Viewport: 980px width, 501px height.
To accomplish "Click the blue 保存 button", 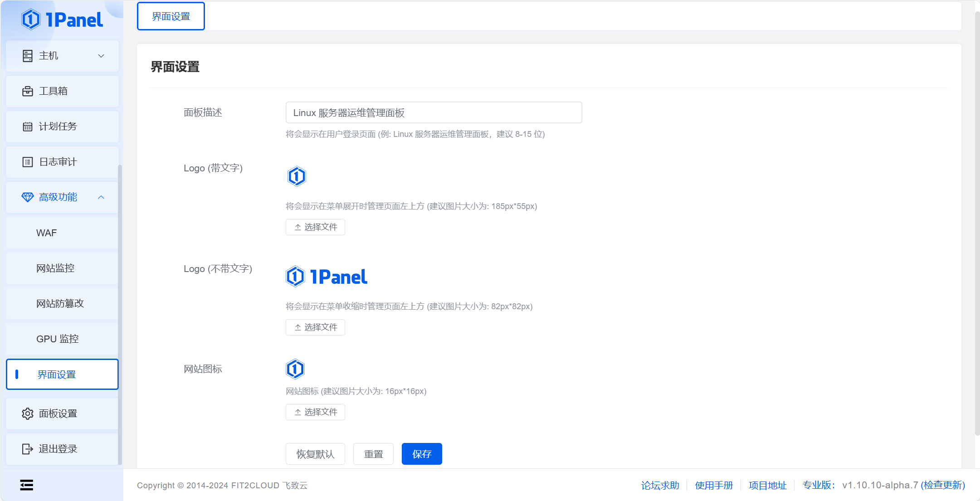I will (x=422, y=454).
